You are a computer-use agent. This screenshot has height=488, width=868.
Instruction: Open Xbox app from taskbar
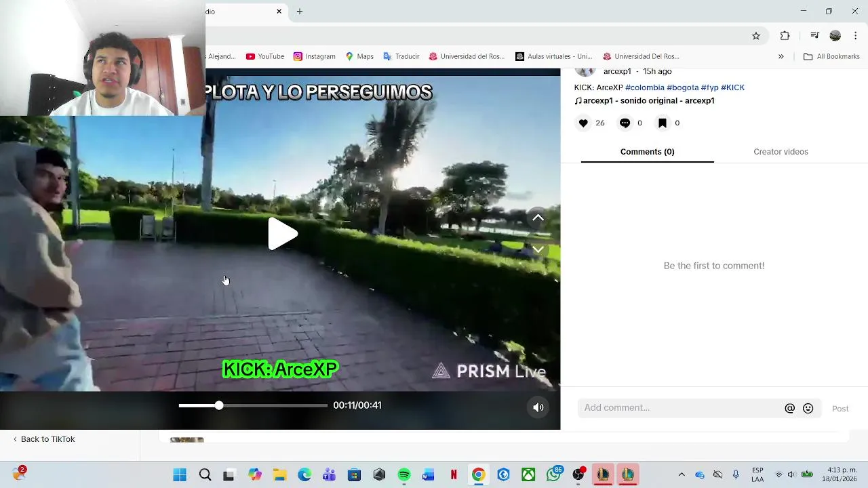(x=528, y=475)
